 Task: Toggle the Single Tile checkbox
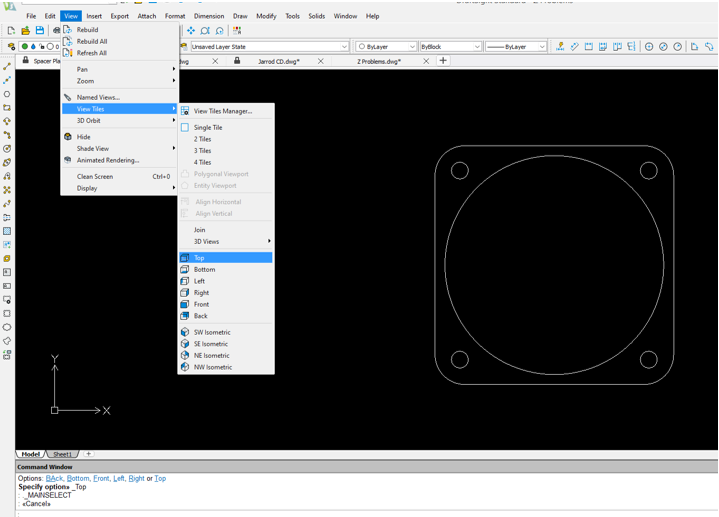185,128
